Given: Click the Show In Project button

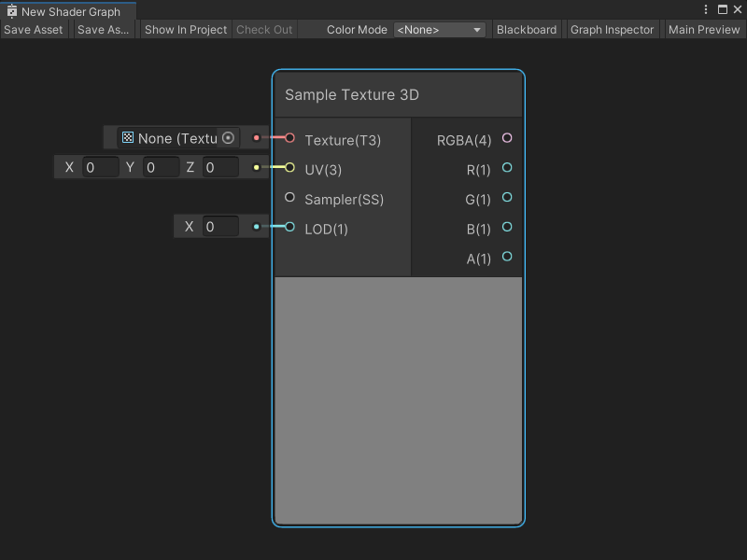Looking at the screenshot, I should pos(185,29).
